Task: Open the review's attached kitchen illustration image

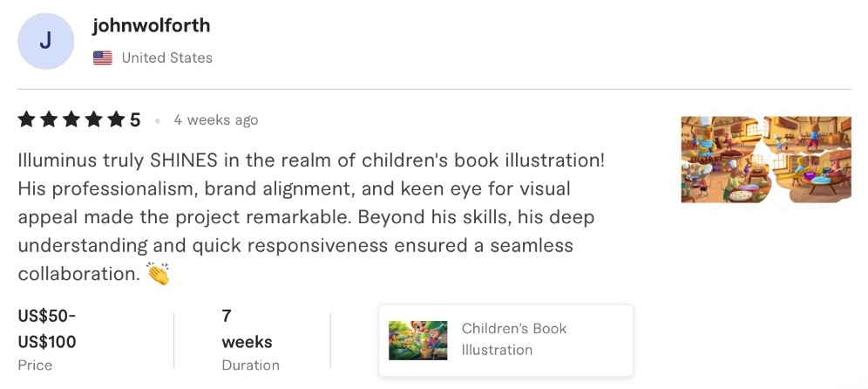Action: pyautogui.click(x=765, y=160)
